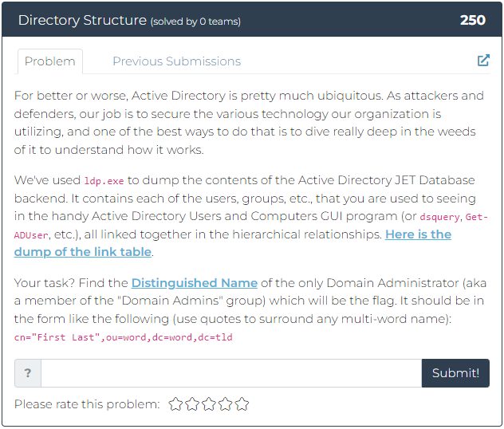This screenshot has width=504, height=429.
Task: Click the example flag format text
Action: pyautogui.click(x=123, y=337)
